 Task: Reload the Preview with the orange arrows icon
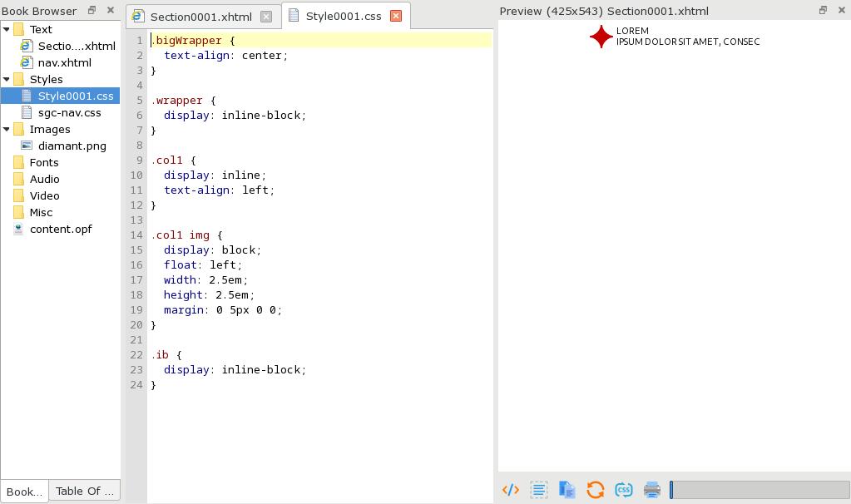(x=595, y=490)
